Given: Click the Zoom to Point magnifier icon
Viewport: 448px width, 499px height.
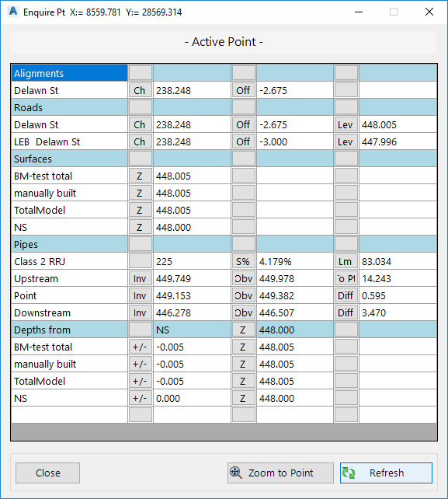Looking at the screenshot, I should point(236,473).
